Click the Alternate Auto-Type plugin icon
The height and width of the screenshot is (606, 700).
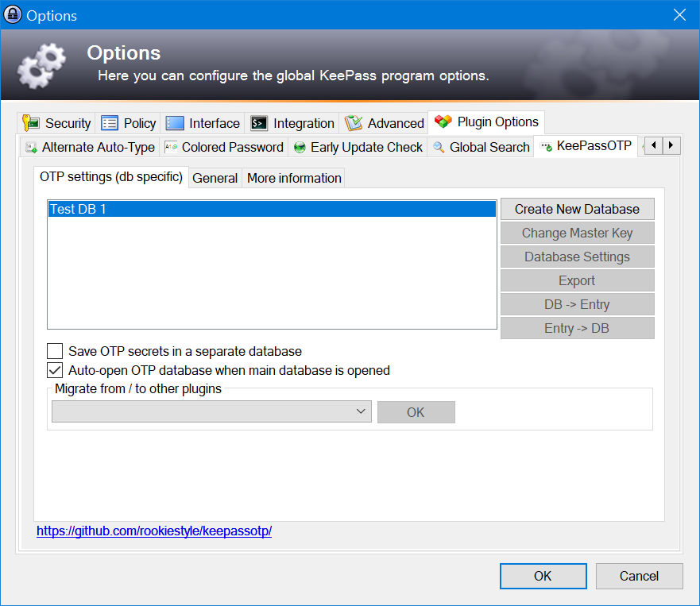[31, 147]
